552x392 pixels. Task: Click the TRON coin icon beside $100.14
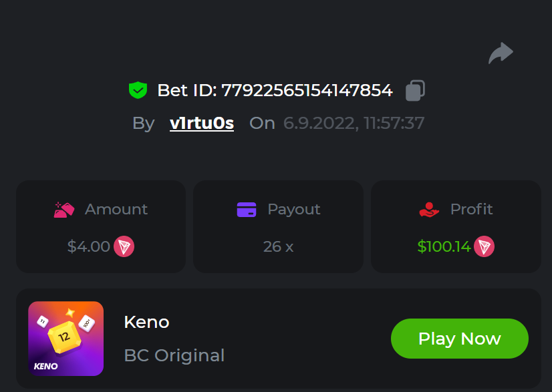[484, 246]
